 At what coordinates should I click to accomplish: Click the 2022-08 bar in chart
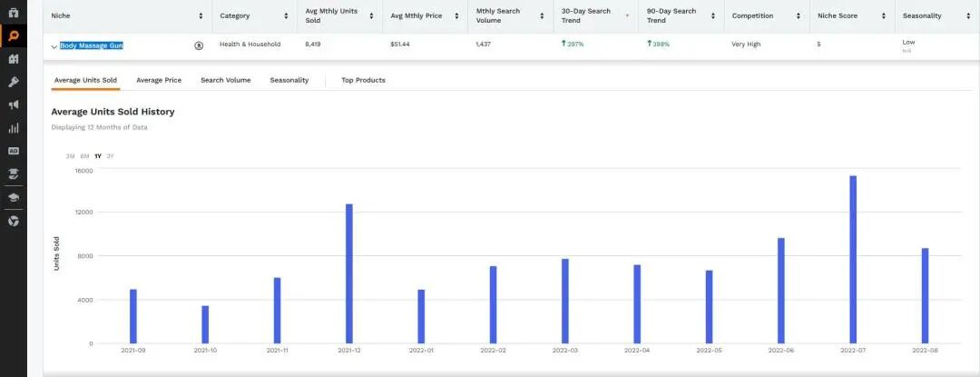point(925,296)
